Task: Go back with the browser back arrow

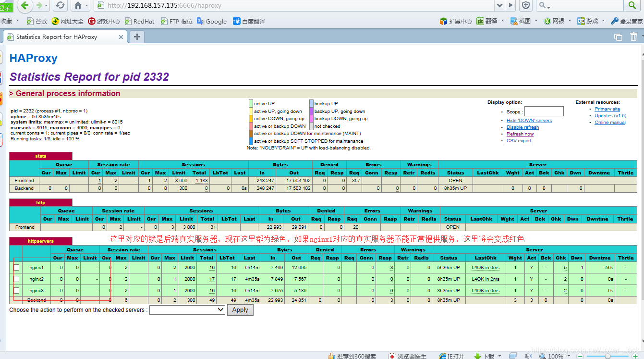Action: (24, 5)
